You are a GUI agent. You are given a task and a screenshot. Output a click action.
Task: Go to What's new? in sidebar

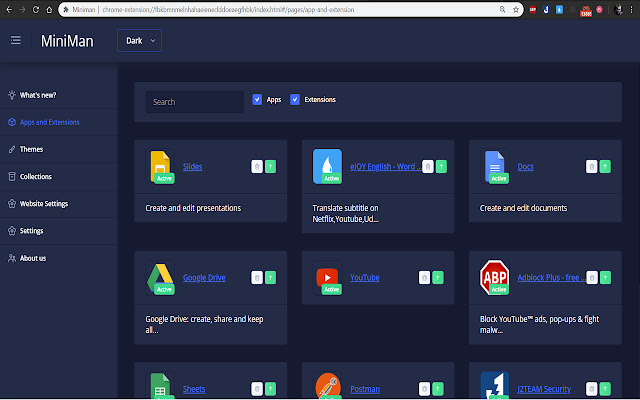pos(38,95)
